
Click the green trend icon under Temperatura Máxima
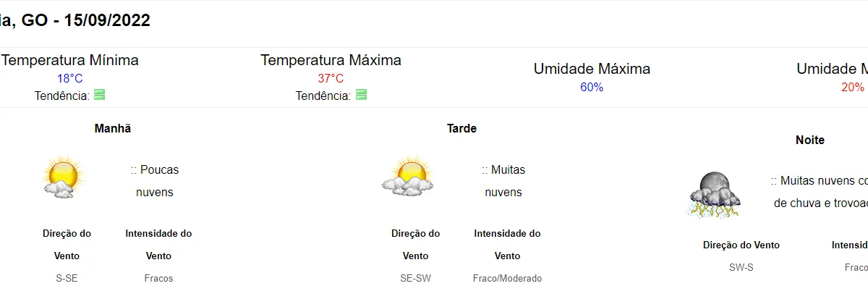point(361,95)
